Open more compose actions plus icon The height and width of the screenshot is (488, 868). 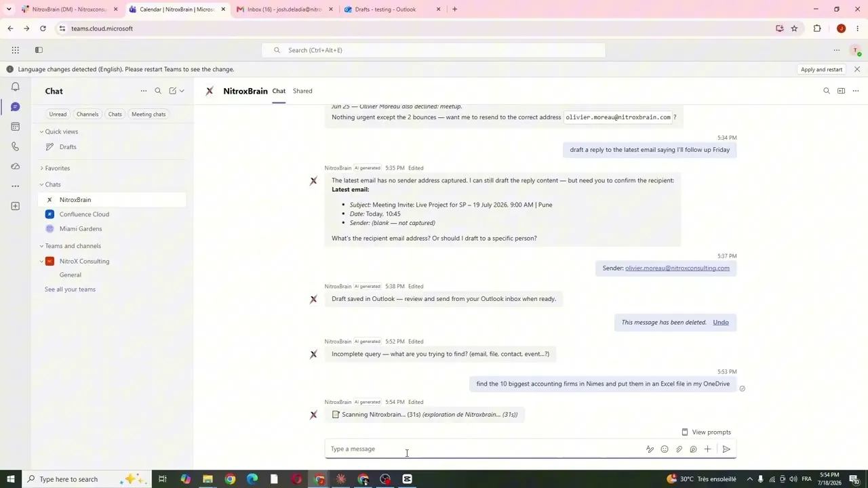point(707,449)
